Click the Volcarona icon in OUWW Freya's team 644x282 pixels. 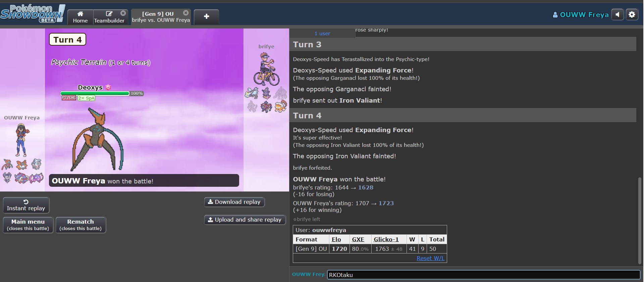[22, 164]
